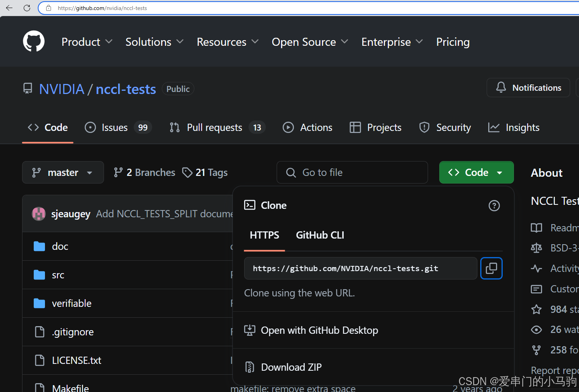Open the latest commit message link

(165, 214)
